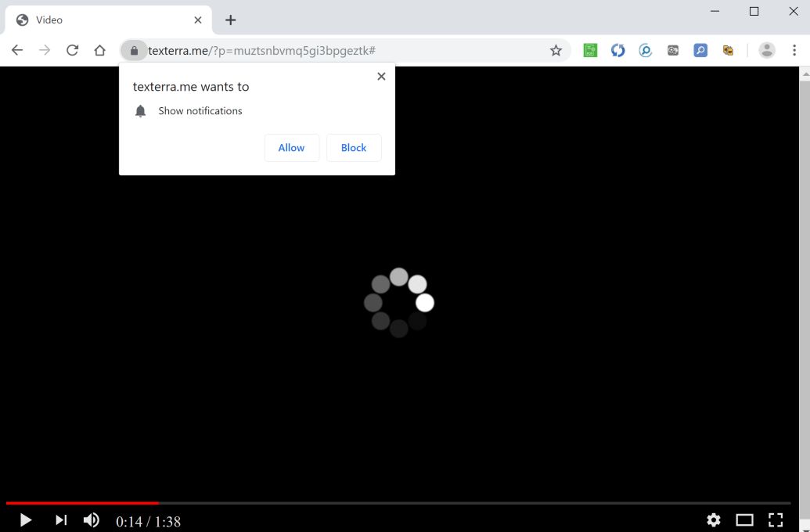Screen dimensions: 810x532
Task: Open the orange puzzle extension icon
Action: (728, 50)
